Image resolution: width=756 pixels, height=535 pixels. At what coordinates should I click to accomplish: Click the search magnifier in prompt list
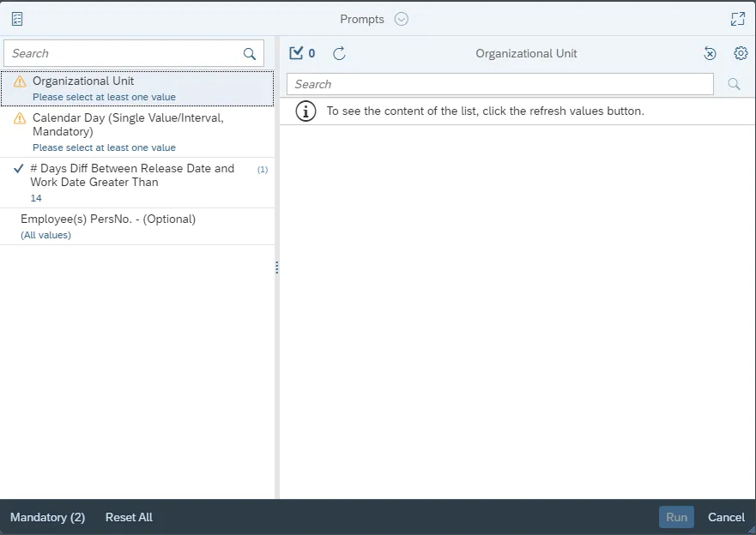coord(250,54)
